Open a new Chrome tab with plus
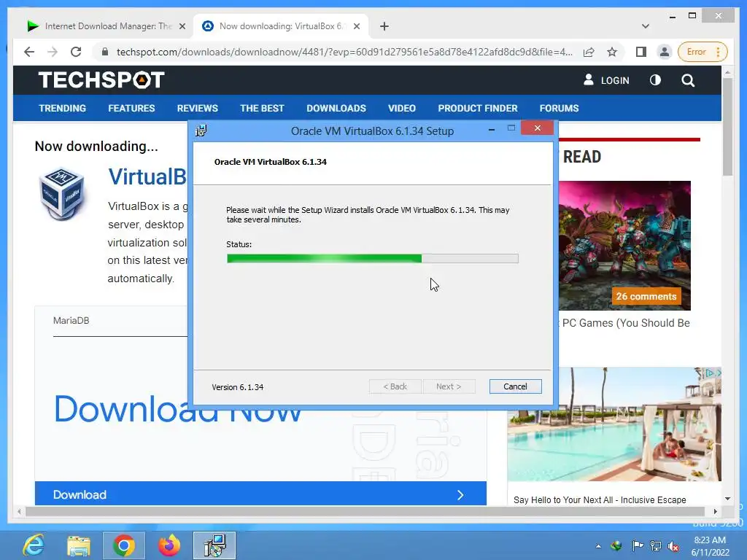The image size is (747, 560). 384,26
